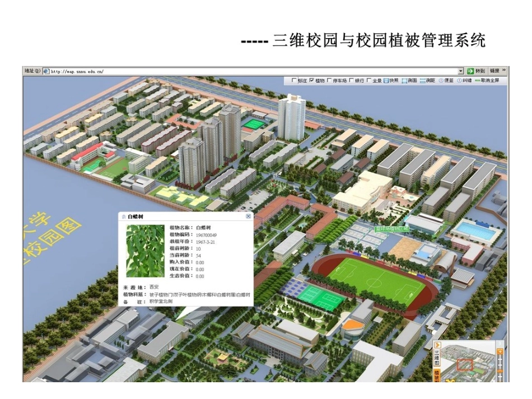Image resolution: width=532 pixels, height=399 pixels.
Task: Check the 标注 checkbox
Action: click(295, 81)
